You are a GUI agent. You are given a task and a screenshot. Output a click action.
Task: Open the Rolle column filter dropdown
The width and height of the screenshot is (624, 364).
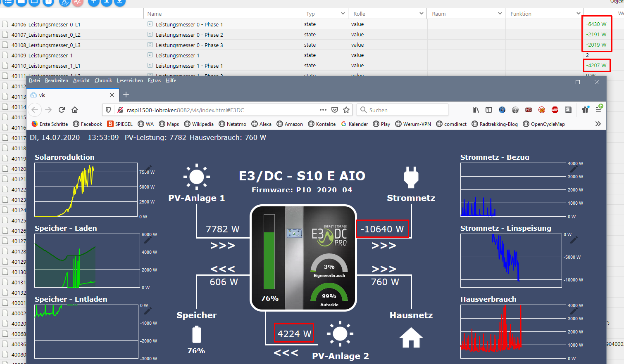[x=422, y=14]
